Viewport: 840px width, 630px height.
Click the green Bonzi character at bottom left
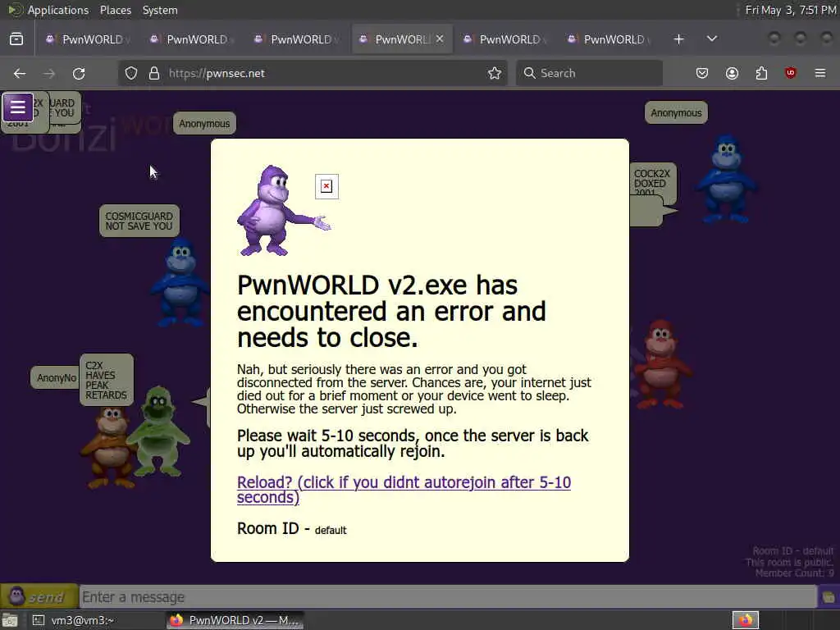(157, 431)
